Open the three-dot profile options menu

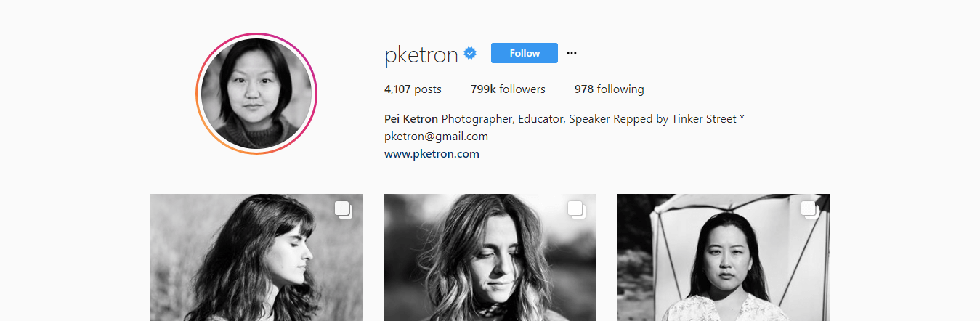pyautogui.click(x=572, y=53)
